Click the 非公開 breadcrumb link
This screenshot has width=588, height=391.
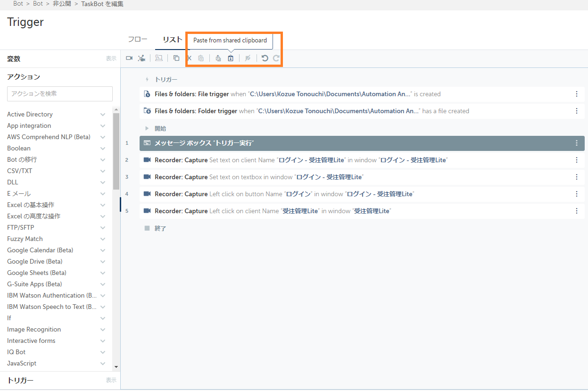tap(62, 4)
